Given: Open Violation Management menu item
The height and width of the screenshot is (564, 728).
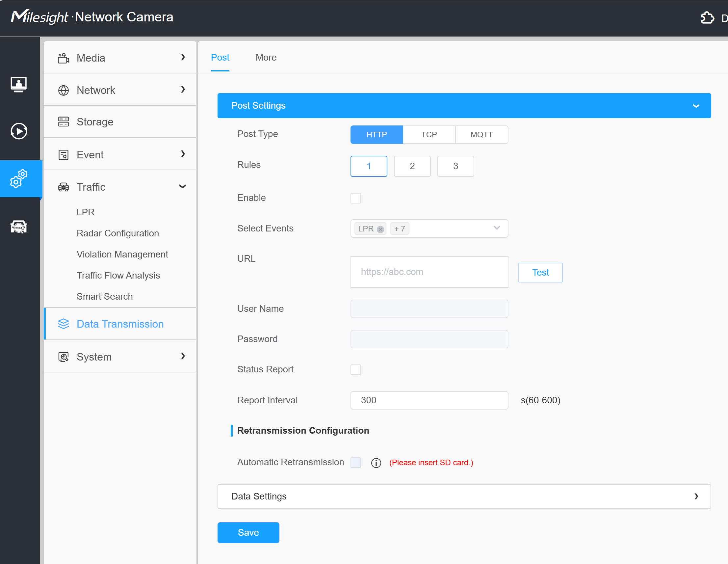Looking at the screenshot, I should (122, 254).
